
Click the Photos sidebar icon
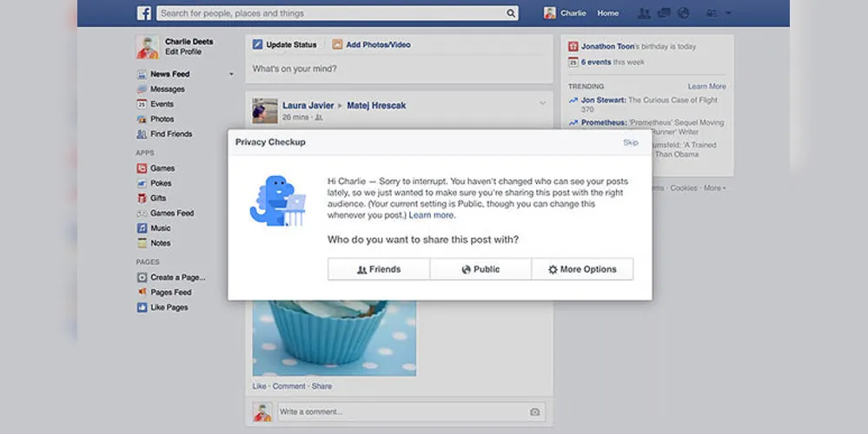(142, 119)
